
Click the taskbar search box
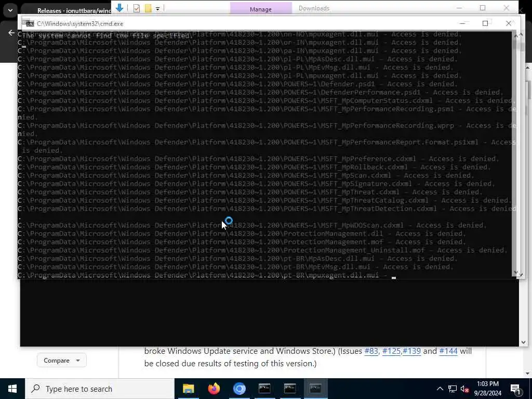pyautogui.click(x=100, y=389)
